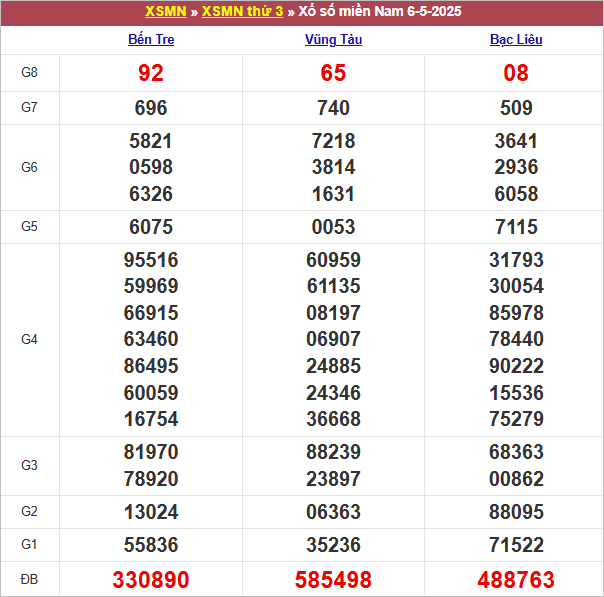Select the G7 row label

tap(29, 107)
